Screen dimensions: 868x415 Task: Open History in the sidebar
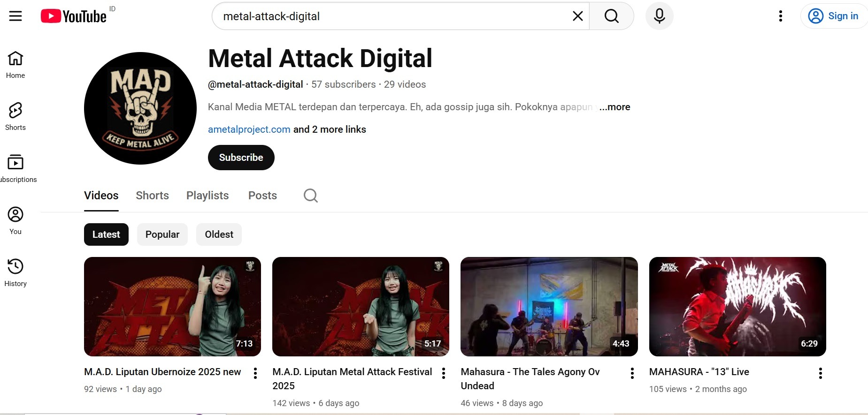[15, 273]
